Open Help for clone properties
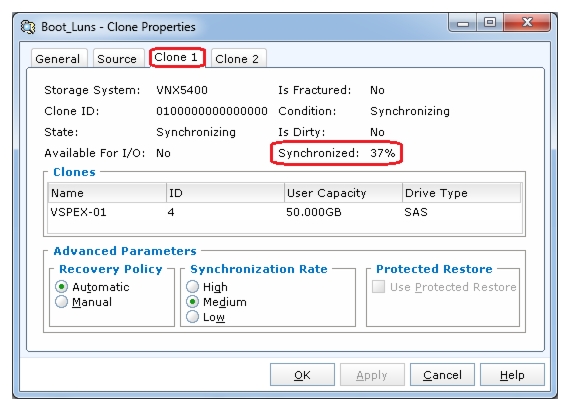This screenshot has width=571, height=412. [x=512, y=374]
